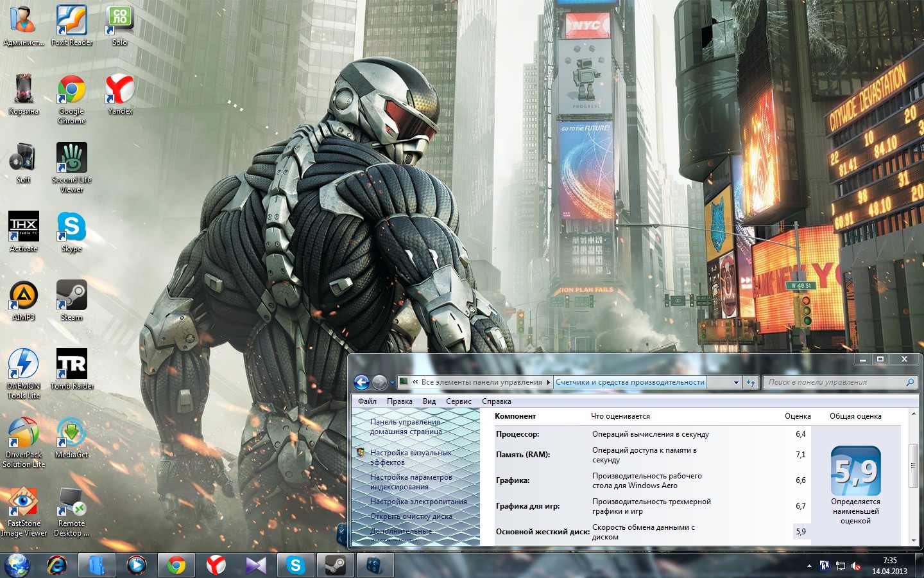Open the recent pages dropdown arrow
This screenshot has width=924, height=578.
coord(392,383)
